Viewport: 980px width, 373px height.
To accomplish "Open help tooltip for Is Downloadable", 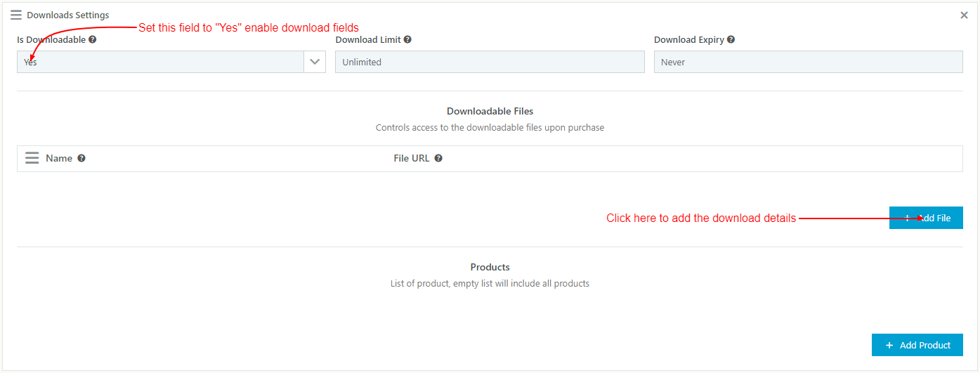I will [x=93, y=40].
